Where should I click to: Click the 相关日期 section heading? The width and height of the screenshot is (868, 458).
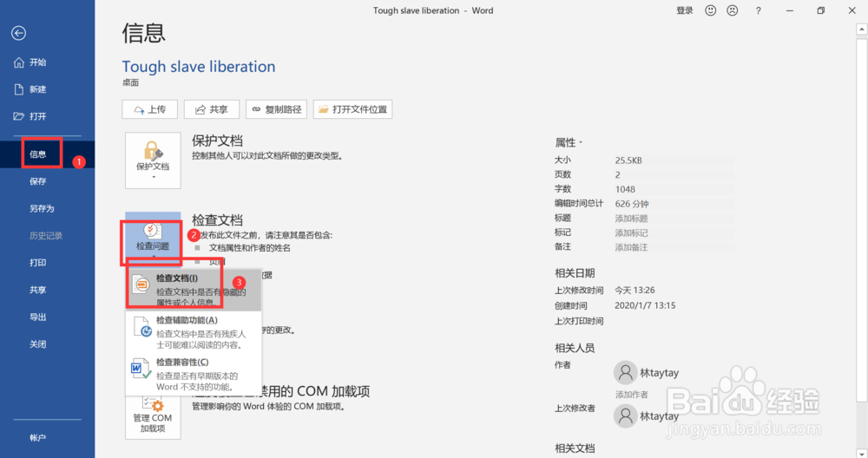(575, 273)
